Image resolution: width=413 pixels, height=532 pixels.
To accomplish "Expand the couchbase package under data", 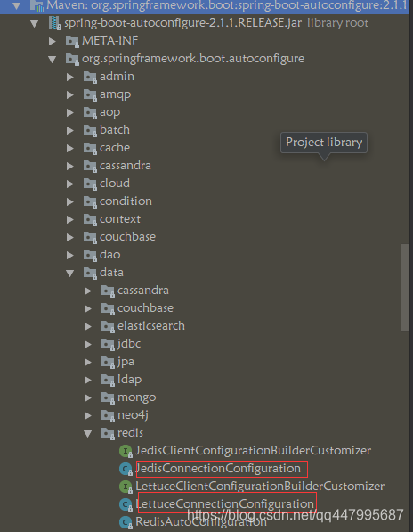I will 88,308.
